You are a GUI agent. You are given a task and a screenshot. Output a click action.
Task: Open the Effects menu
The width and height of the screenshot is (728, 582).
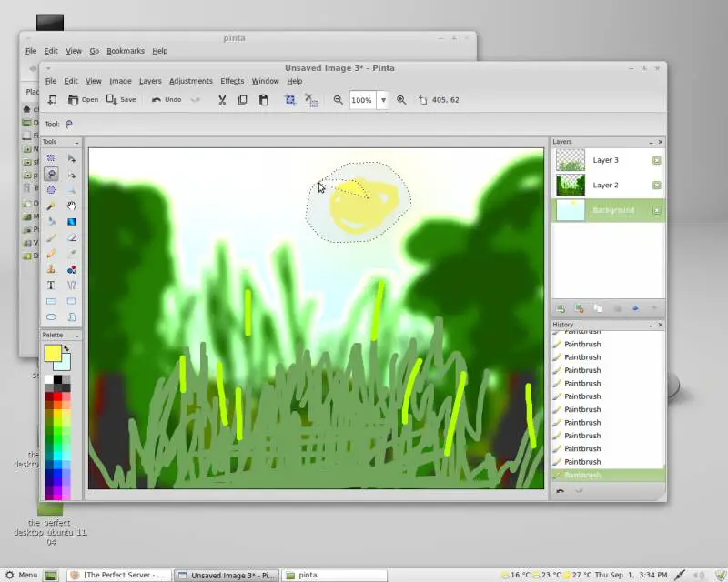coord(232,81)
